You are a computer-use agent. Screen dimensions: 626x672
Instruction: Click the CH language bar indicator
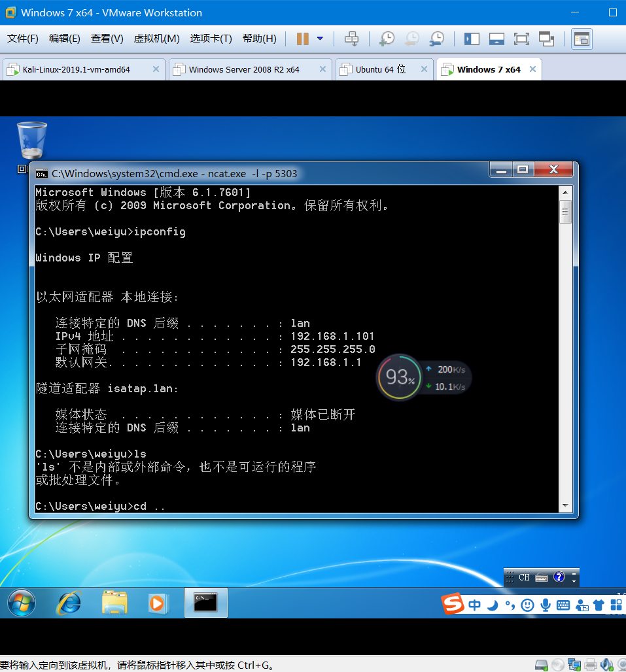[524, 577]
